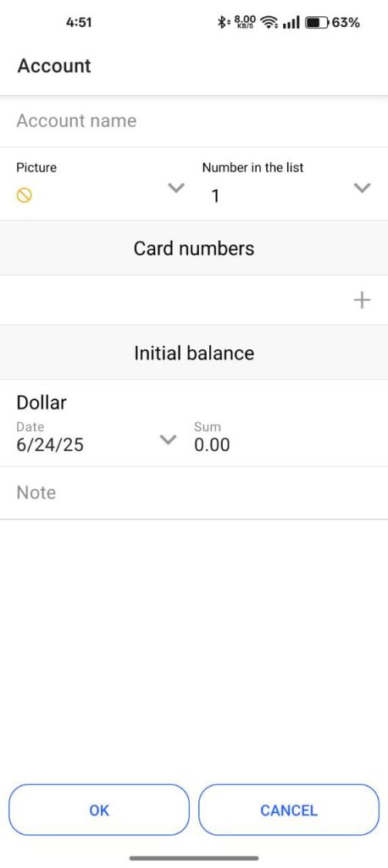Tap the yellow no-picture icon
388x868 pixels.
pos(25,195)
